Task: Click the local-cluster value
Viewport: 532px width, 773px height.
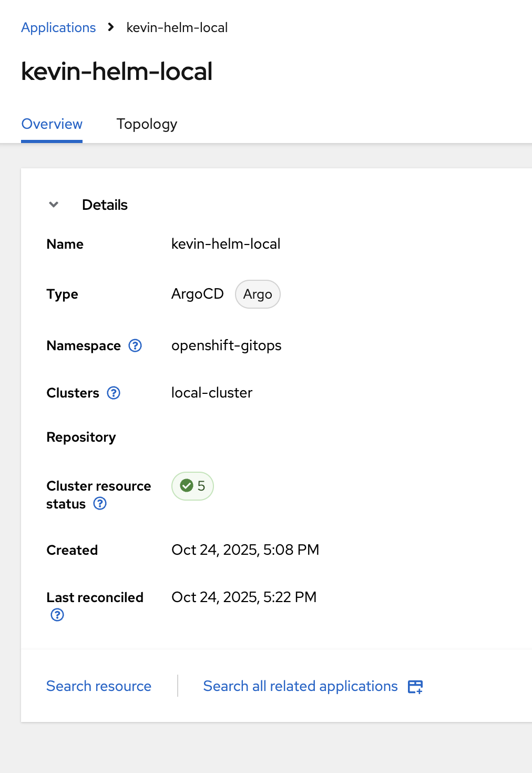Action: [x=211, y=393]
